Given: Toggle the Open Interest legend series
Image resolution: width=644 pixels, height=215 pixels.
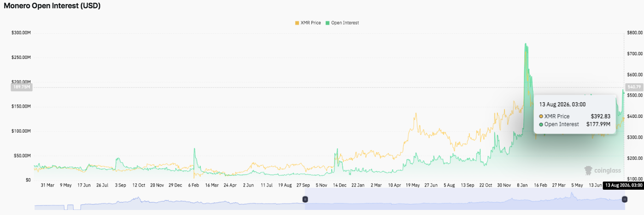Looking at the screenshot, I should click(342, 23).
